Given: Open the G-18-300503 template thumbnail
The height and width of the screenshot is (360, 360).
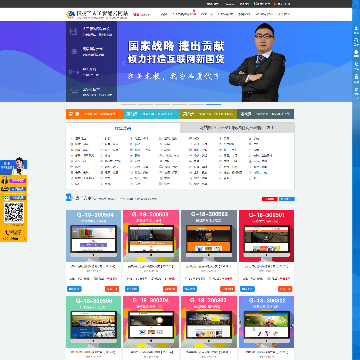Looking at the screenshot, I should pos(151,236).
